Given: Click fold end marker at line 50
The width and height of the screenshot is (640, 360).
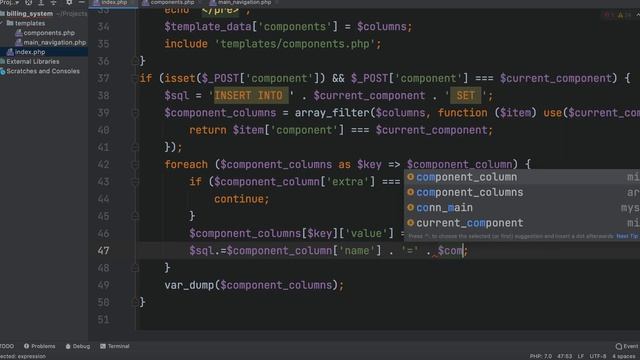Looking at the screenshot, I should (x=135, y=302).
